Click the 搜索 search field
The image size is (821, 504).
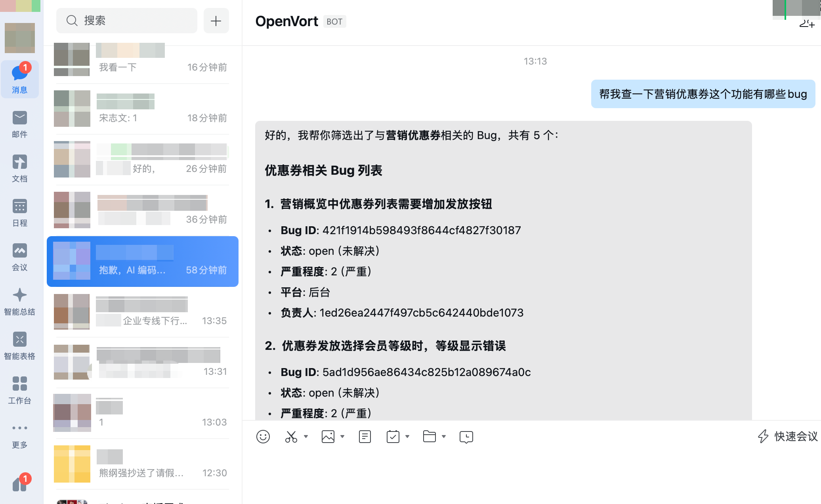coord(127,21)
